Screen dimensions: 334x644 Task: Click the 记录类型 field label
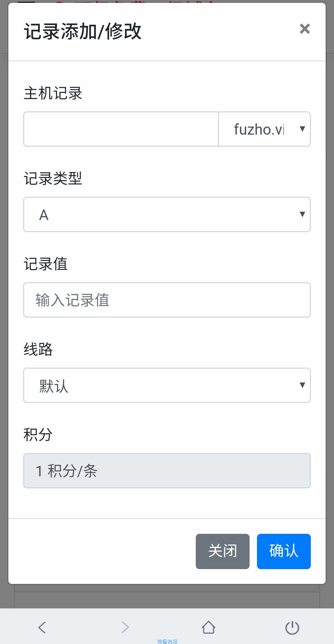[x=53, y=179]
